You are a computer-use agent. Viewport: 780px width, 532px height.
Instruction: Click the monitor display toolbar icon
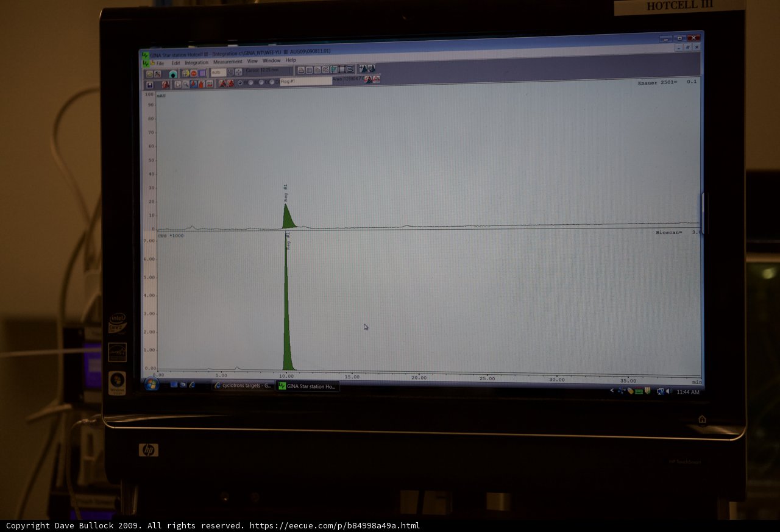[350, 69]
